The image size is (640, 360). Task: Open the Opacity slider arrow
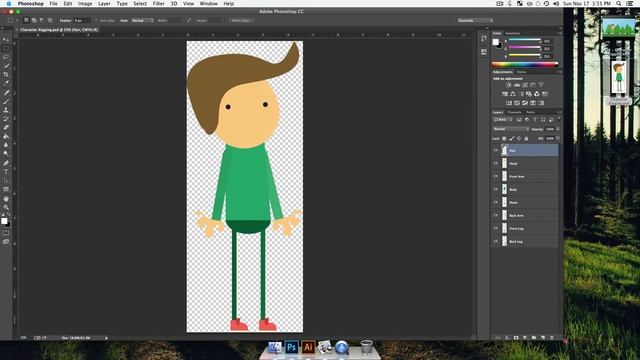pyautogui.click(x=558, y=129)
